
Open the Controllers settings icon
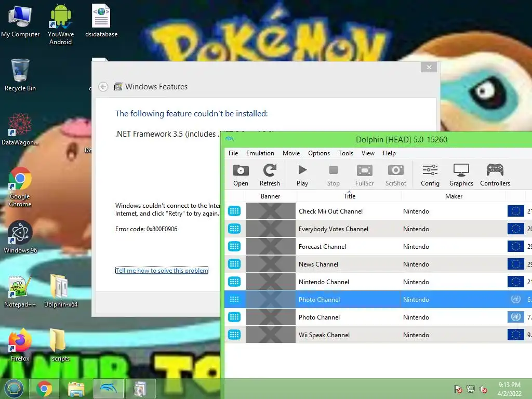coord(495,175)
